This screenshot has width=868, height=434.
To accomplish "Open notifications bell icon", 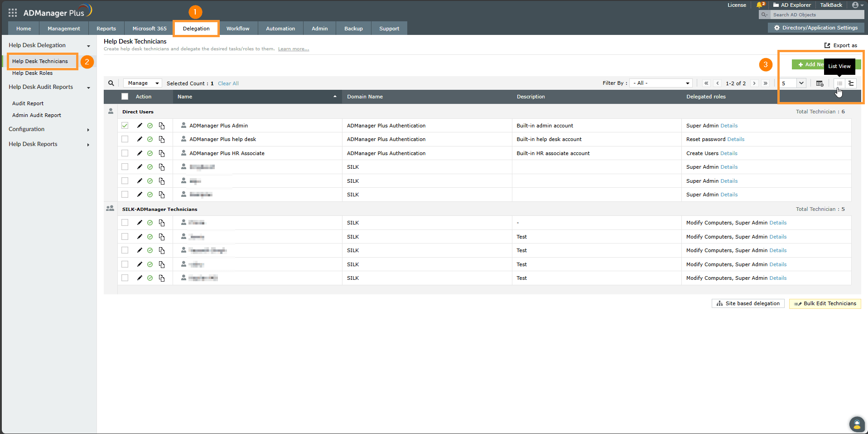I will 760,5.
